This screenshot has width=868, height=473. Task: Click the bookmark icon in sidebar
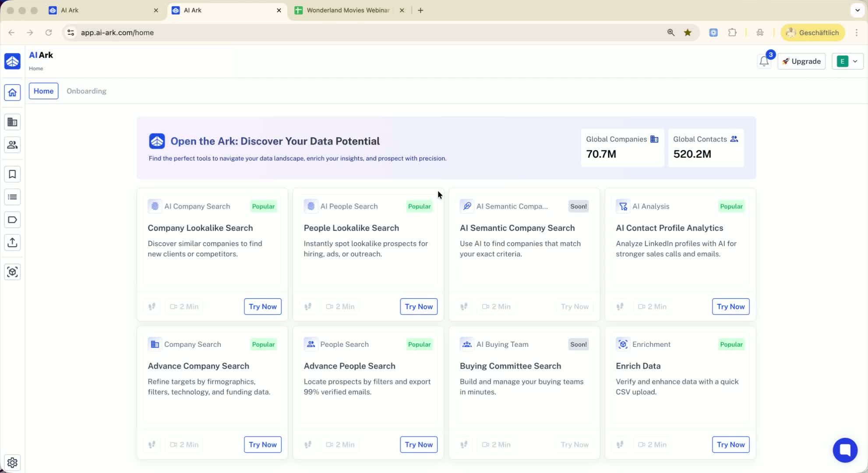tap(12, 174)
